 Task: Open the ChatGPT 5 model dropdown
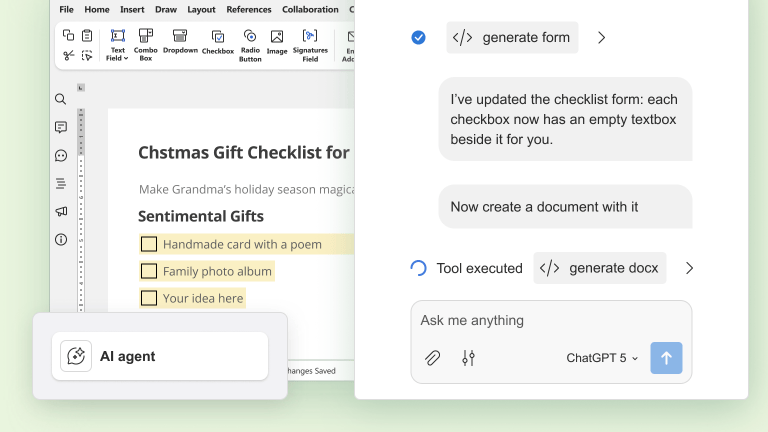(x=602, y=358)
